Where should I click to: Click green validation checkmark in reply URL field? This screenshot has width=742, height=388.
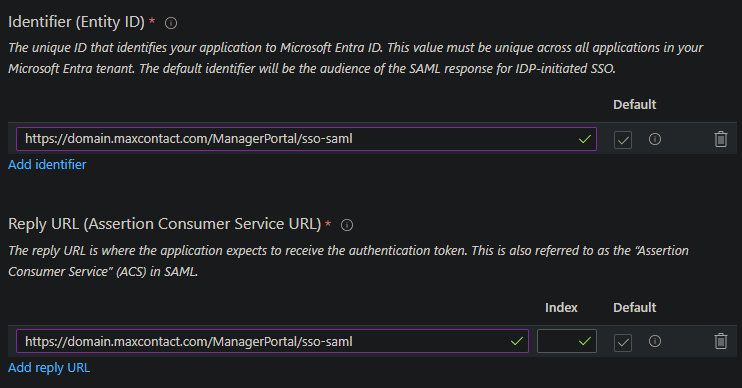[517, 341]
